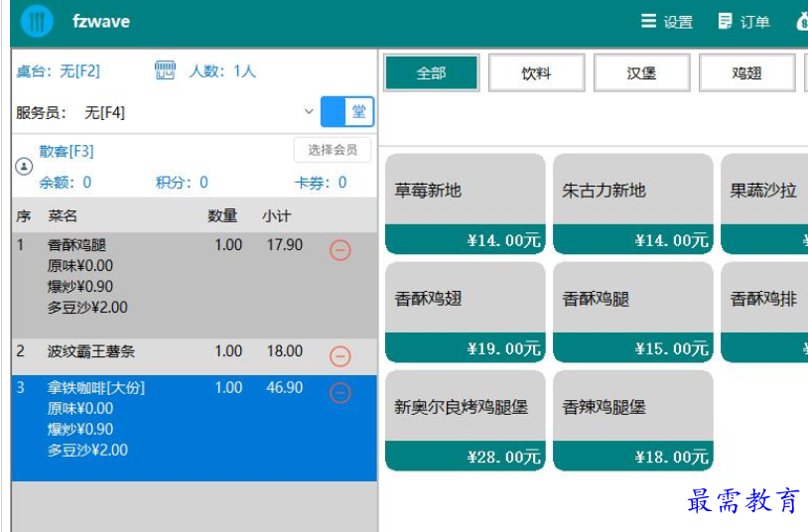The height and width of the screenshot is (532, 808).
Task: Open the 设置 settings menu icon
Action: click(x=648, y=21)
